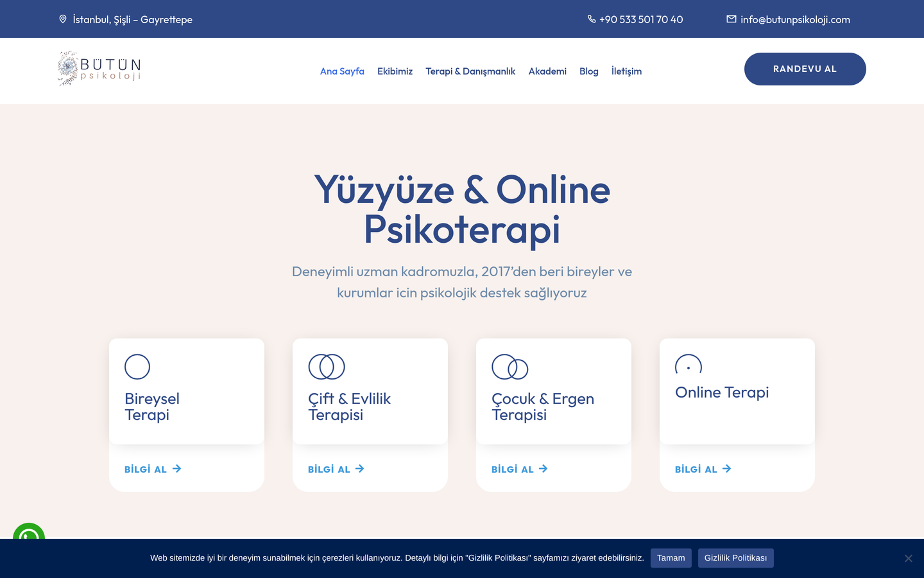Click the Bütün Psikoloji logo
This screenshot has height=578, width=924.
[99, 69]
